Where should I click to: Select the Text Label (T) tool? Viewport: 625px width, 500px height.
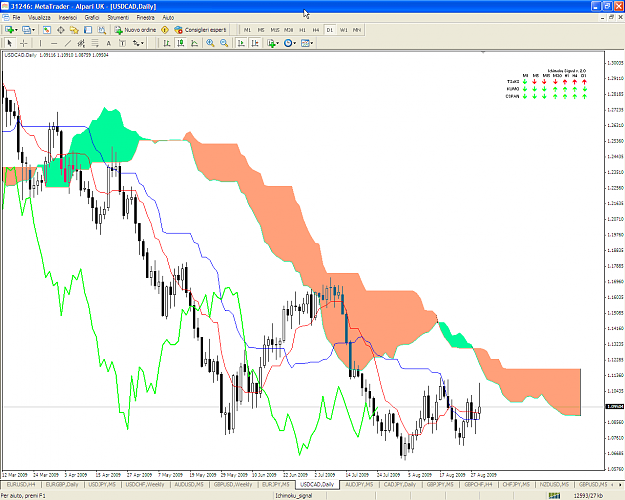(122, 43)
